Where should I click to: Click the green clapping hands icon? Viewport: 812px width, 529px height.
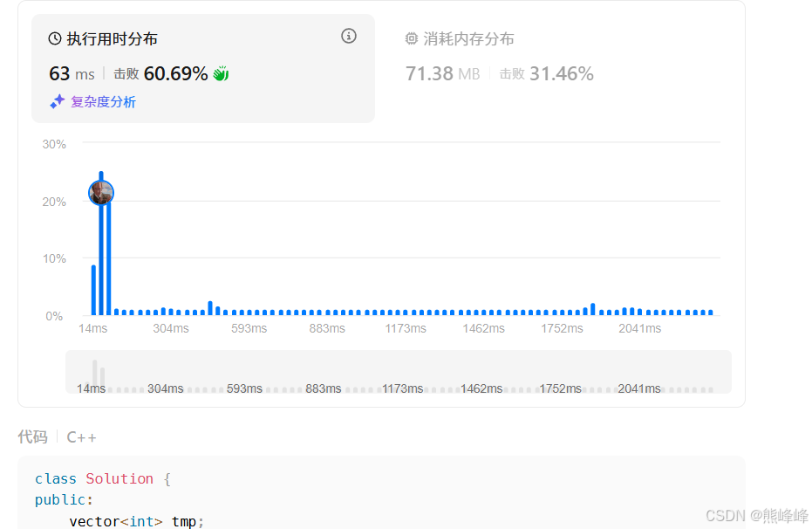pyautogui.click(x=222, y=73)
